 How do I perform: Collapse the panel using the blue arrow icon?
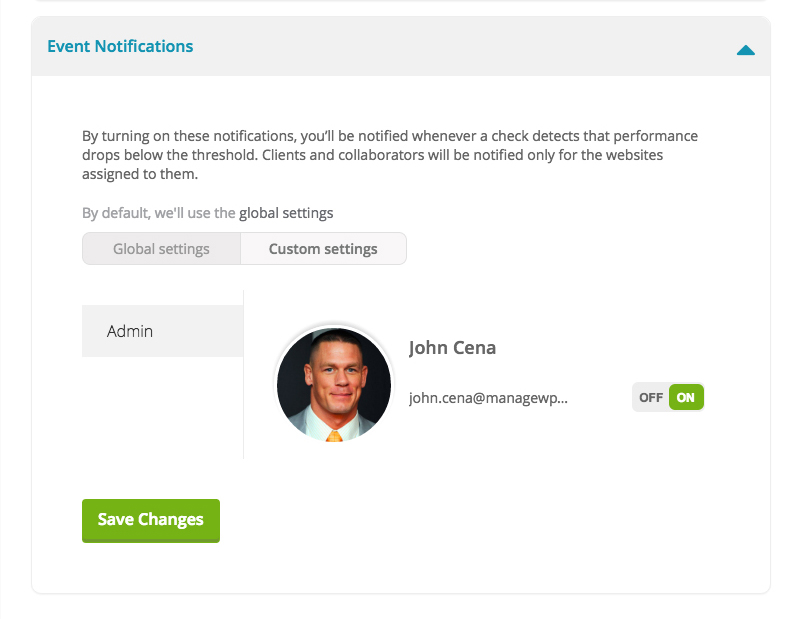[x=745, y=49]
